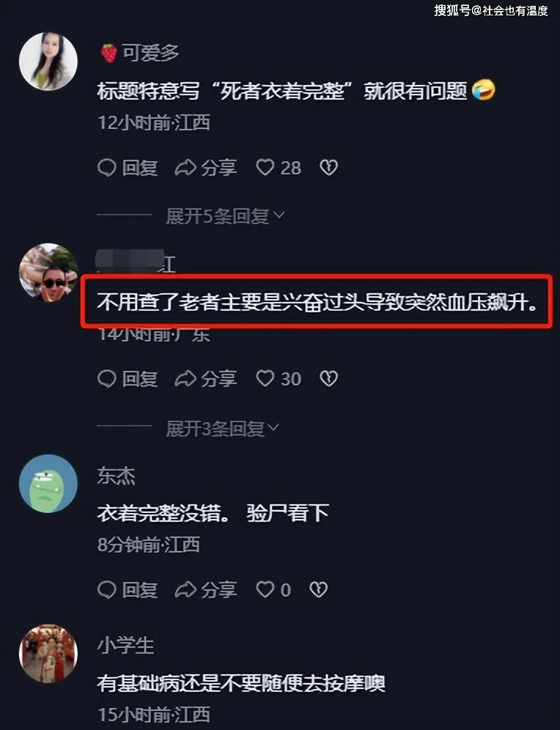Reply to 东杰's comment
560x730 pixels.
click(128, 590)
